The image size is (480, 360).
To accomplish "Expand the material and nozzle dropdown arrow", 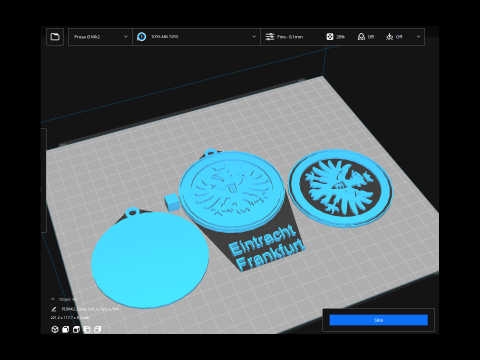I will tap(254, 37).
